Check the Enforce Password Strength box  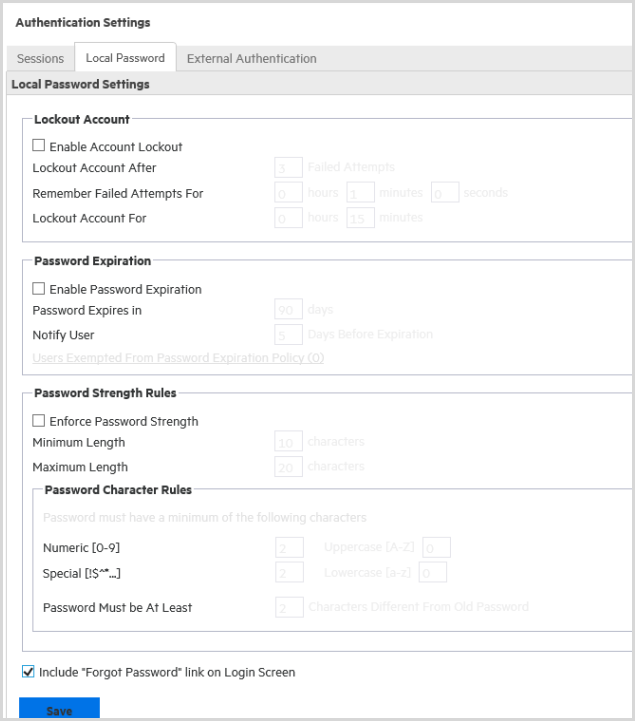40,421
